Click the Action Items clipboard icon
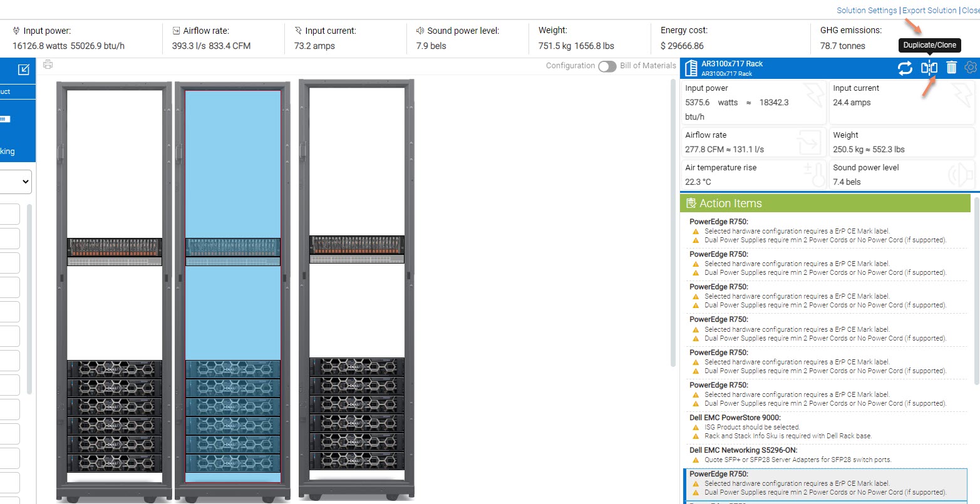Viewport: 980px width, 504px height. click(691, 203)
